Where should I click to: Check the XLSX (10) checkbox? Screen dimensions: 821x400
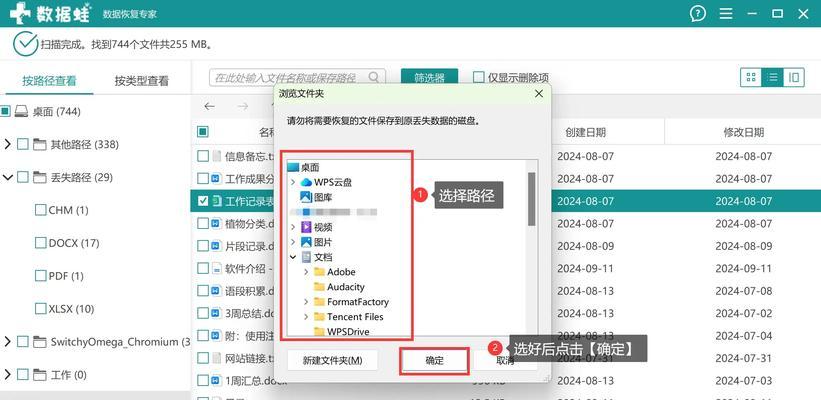pyautogui.click(x=40, y=308)
